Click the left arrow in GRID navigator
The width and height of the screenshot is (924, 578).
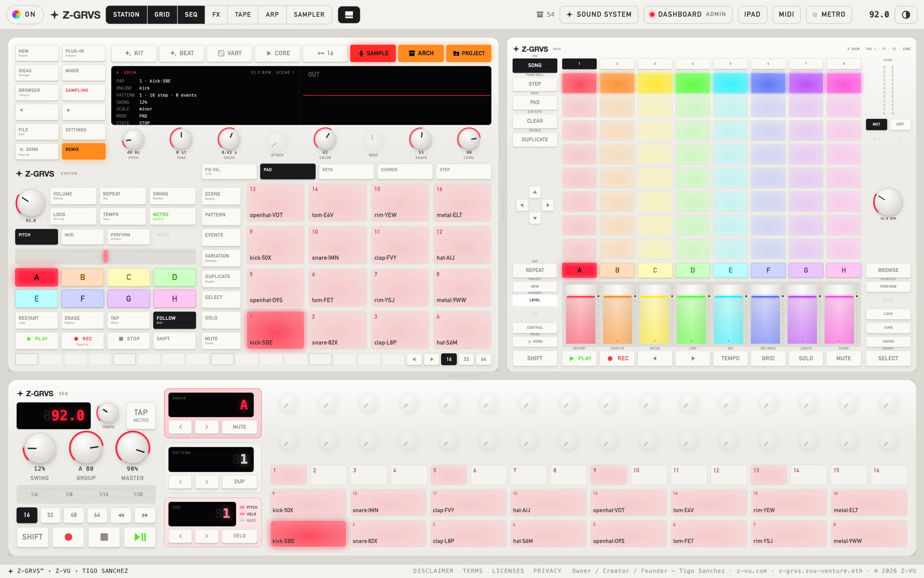point(522,205)
